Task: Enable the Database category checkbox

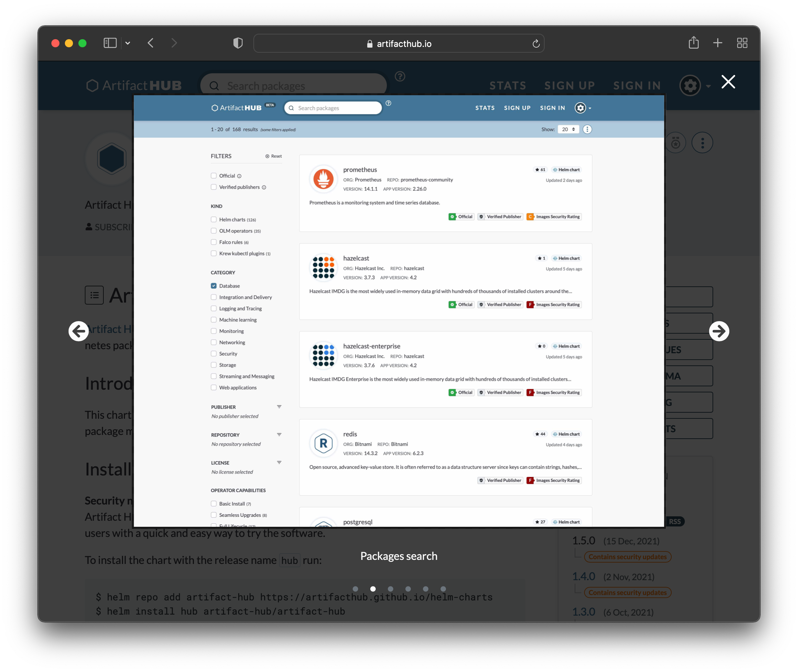Action: click(x=214, y=285)
